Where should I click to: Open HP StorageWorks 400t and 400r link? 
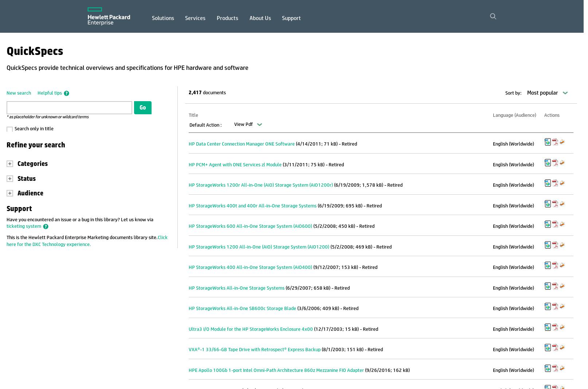[252, 206]
